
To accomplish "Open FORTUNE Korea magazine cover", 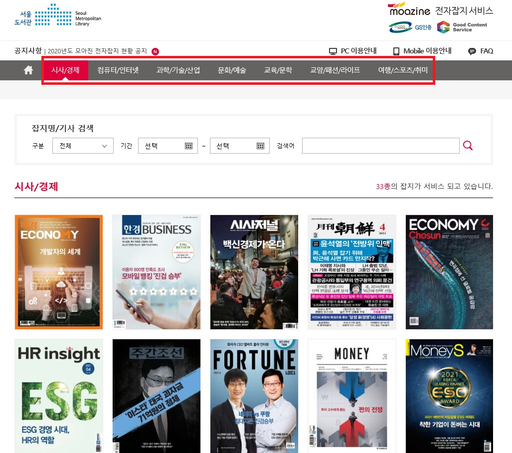I will click(x=254, y=396).
